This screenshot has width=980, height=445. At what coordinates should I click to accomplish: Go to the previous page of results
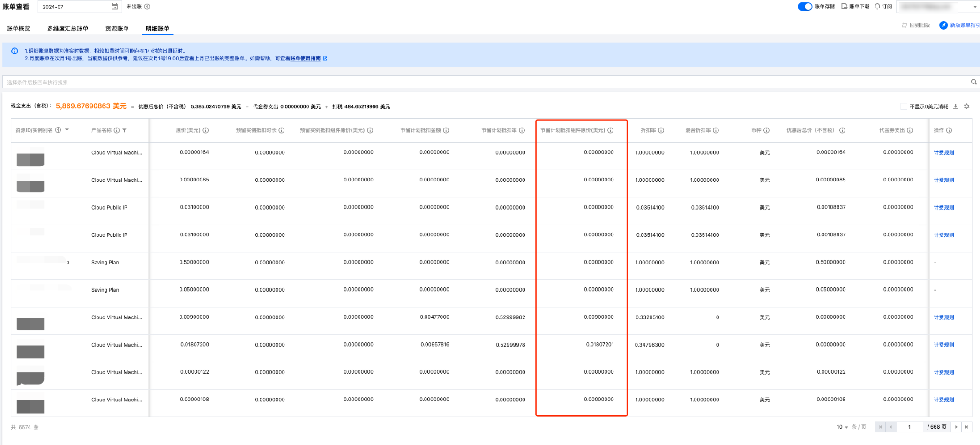pos(891,427)
